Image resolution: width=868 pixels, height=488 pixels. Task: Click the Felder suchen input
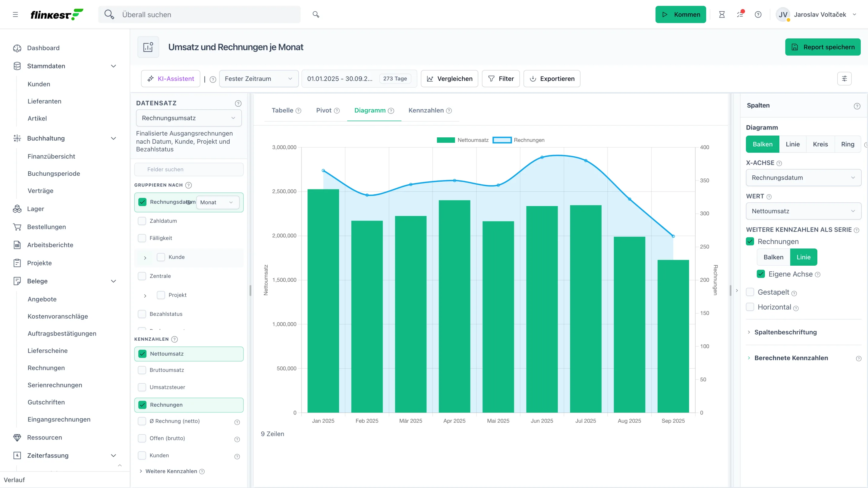pos(189,169)
